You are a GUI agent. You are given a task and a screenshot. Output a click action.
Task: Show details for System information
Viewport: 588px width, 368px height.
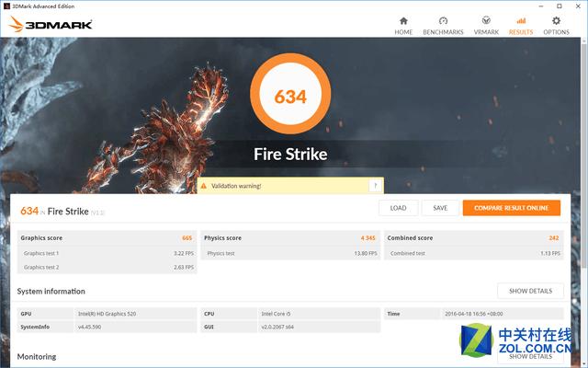531,291
